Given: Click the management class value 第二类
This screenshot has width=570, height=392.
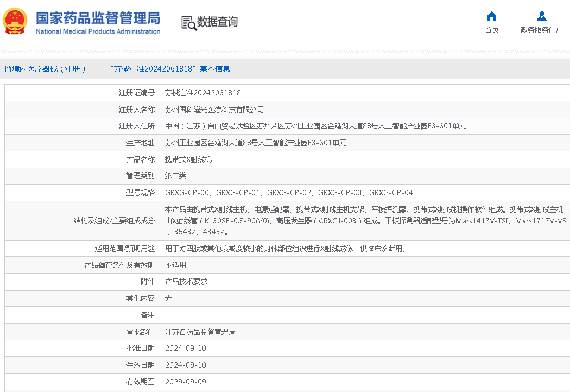Looking at the screenshot, I should 175,176.
